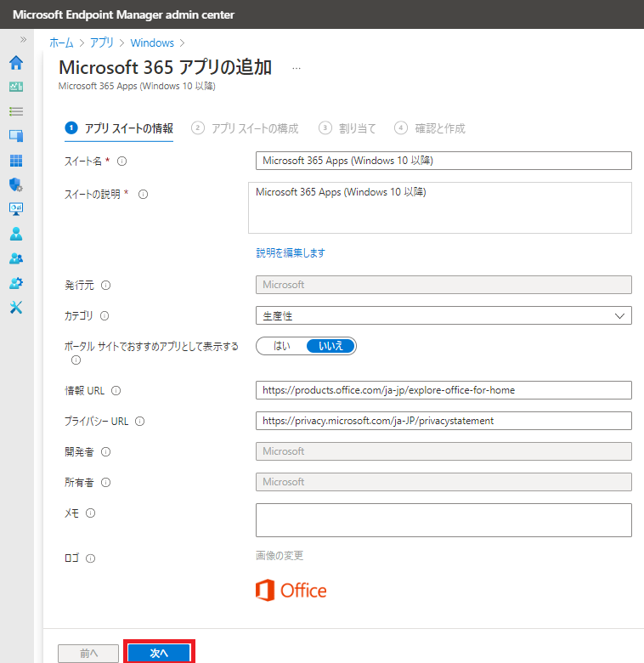Click the メモ text area

pos(443,520)
